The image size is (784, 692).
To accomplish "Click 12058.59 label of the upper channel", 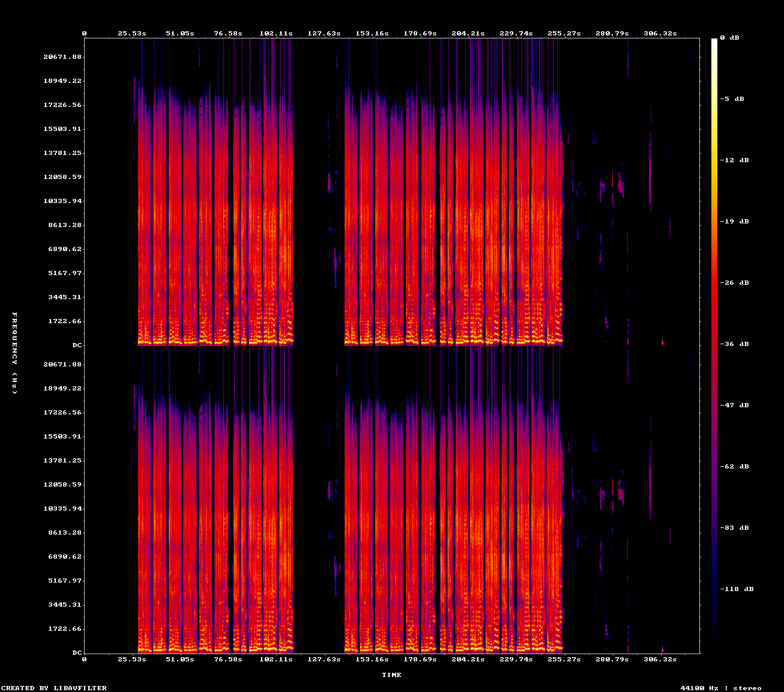I will click(x=62, y=177).
